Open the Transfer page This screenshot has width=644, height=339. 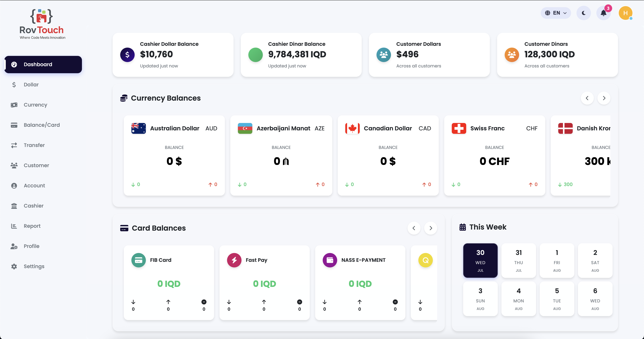point(43,145)
